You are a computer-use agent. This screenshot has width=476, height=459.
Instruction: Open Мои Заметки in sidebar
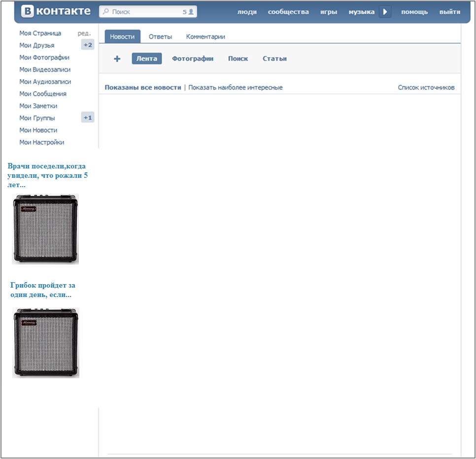[x=38, y=106]
